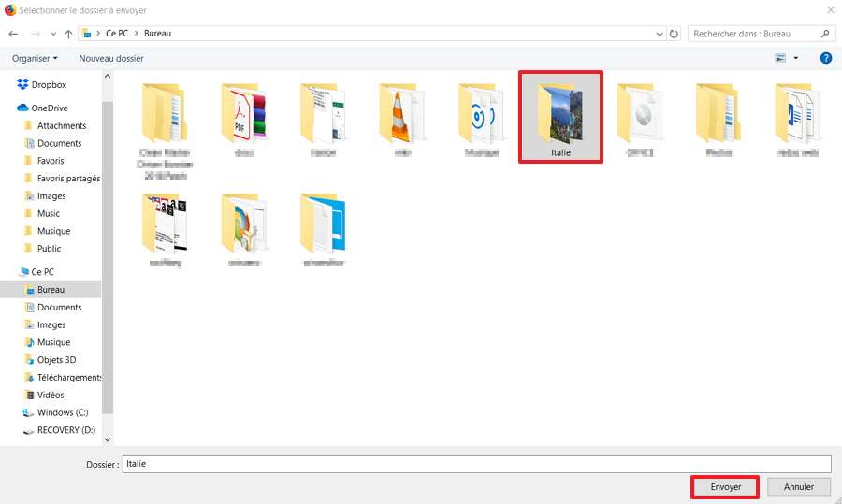Open the Organiser dropdown menu
842x504 pixels.
pos(35,58)
